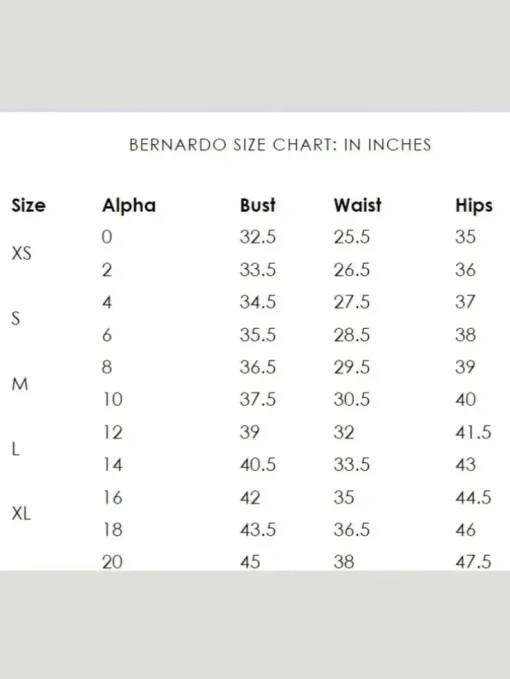Click the 39 bust measurement
The width and height of the screenshot is (510, 679).
click(x=250, y=432)
